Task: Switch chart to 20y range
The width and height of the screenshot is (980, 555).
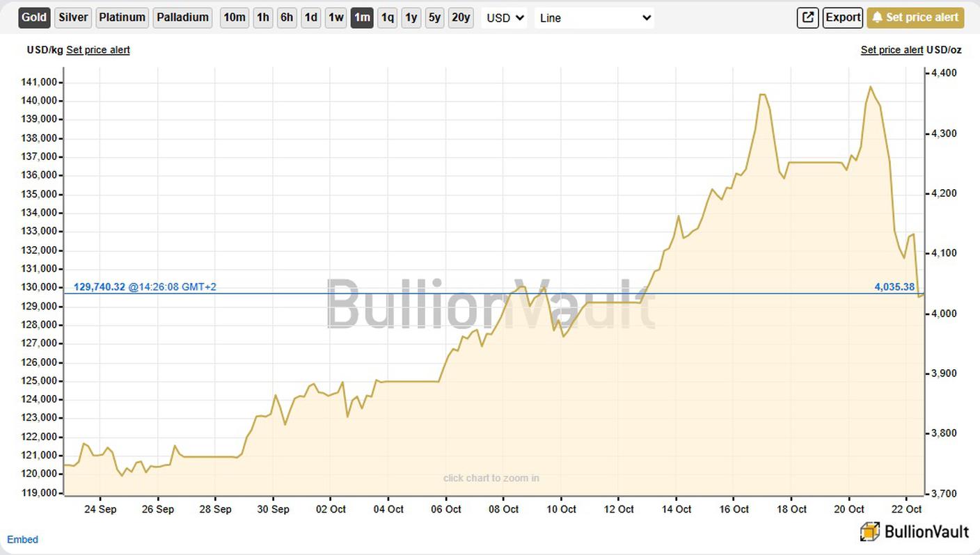Action: click(461, 17)
